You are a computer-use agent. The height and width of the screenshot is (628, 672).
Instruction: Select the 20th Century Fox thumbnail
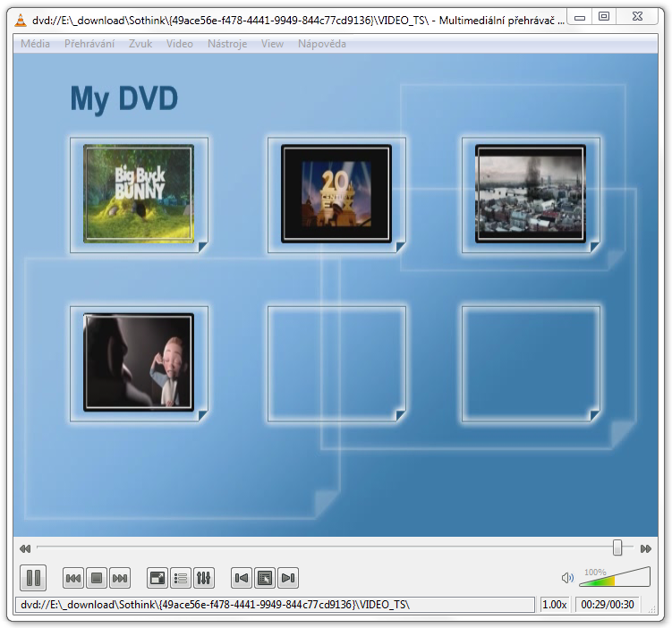(336, 193)
